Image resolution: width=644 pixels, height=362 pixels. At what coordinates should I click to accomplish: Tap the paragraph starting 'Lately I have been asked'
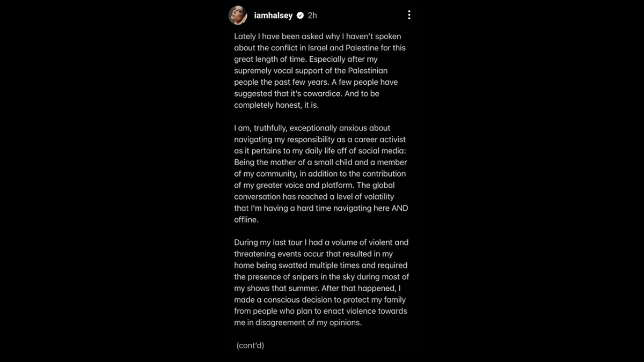click(x=320, y=71)
